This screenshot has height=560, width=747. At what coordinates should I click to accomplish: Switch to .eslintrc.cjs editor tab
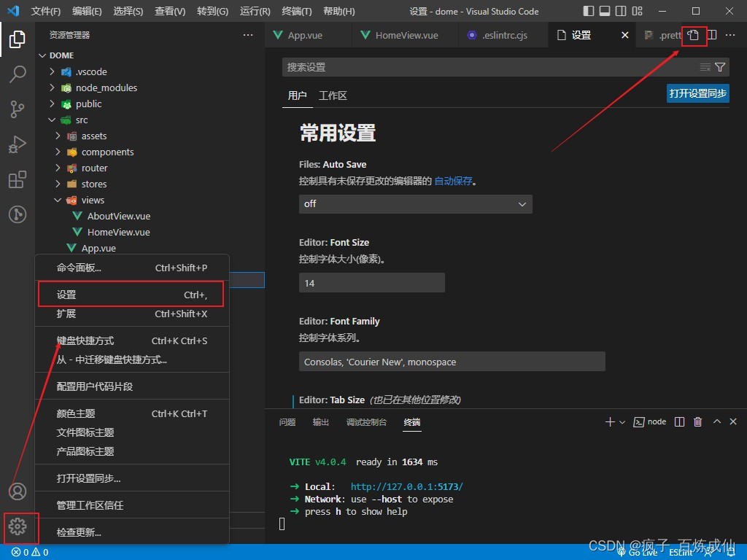click(504, 35)
